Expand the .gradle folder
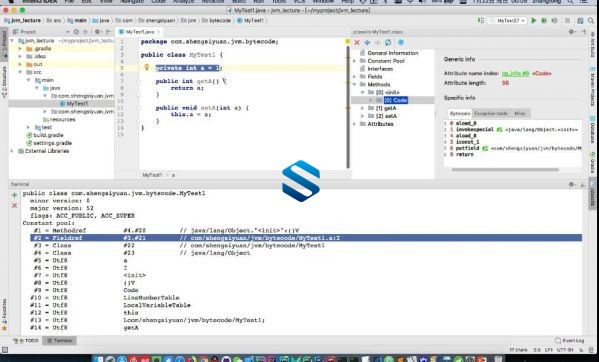Screen dimensions: 599x362 point(20,48)
